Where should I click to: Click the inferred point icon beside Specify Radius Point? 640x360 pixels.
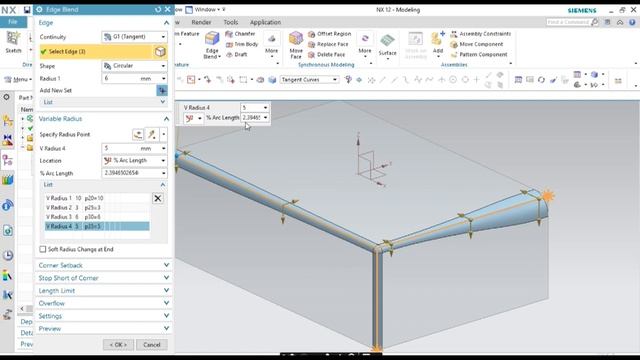152,134
